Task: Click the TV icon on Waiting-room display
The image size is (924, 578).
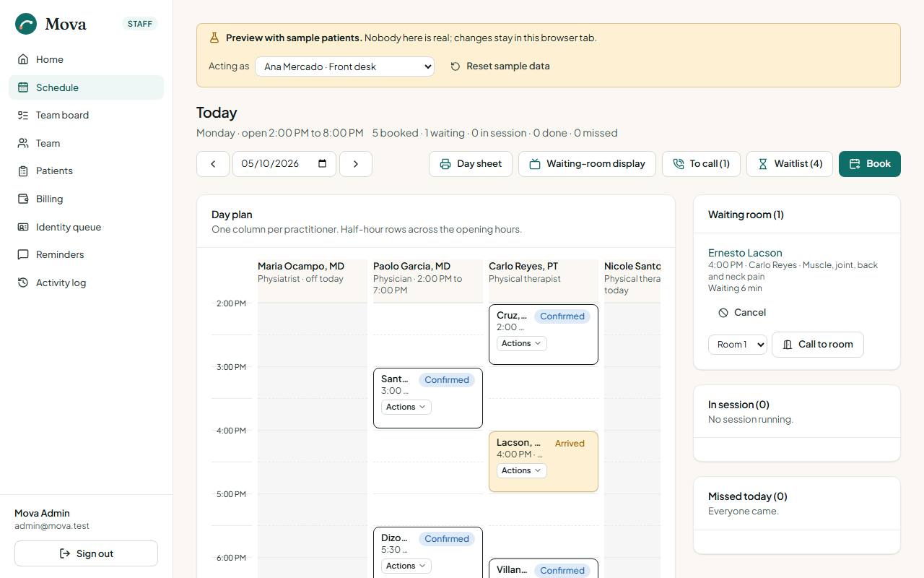Action: click(535, 164)
